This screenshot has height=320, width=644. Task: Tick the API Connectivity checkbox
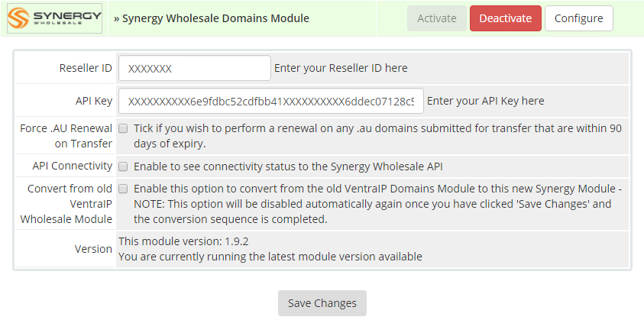[x=123, y=166]
